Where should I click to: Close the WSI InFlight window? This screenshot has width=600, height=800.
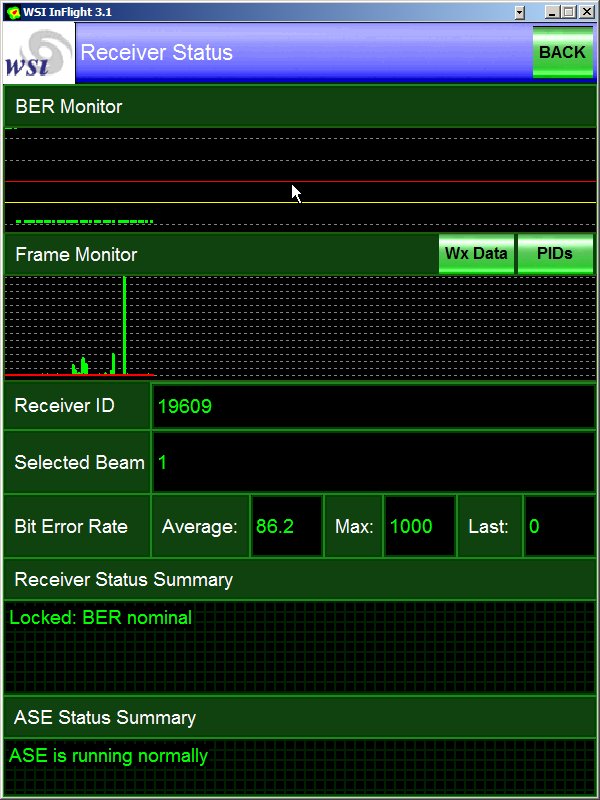pos(587,12)
